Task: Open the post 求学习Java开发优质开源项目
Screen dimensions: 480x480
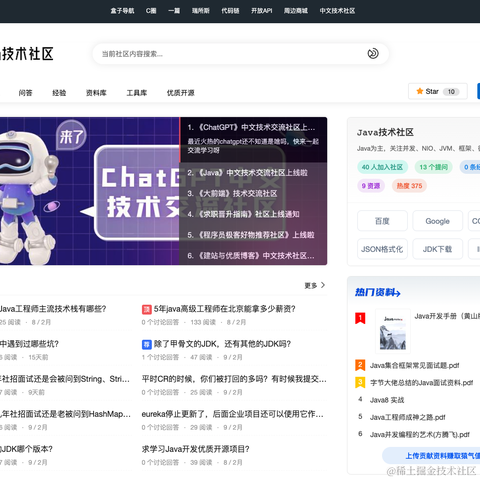Action: coord(196,449)
